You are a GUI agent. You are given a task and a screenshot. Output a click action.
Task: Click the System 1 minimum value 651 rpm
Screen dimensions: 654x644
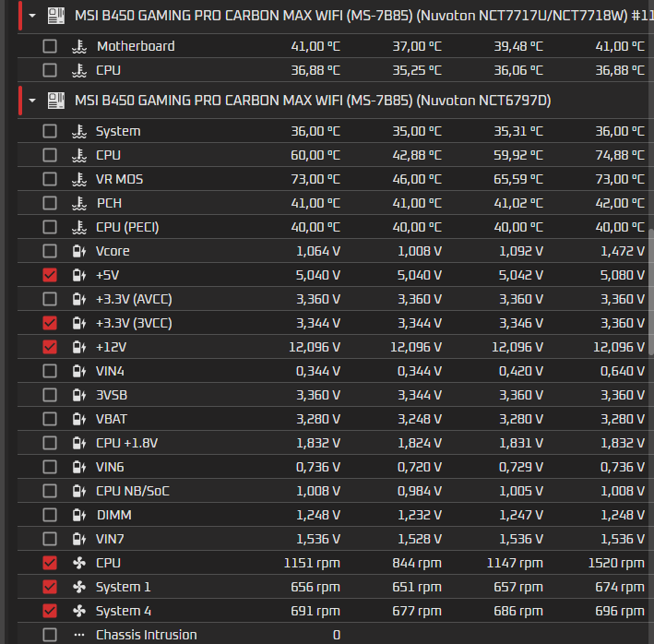[417, 587]
